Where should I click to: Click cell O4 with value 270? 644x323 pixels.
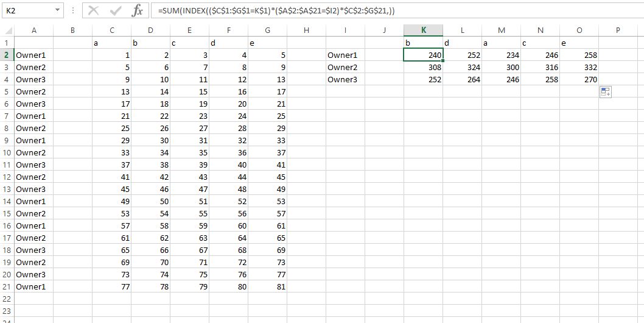pyautogui.click(x=579, y=79)
